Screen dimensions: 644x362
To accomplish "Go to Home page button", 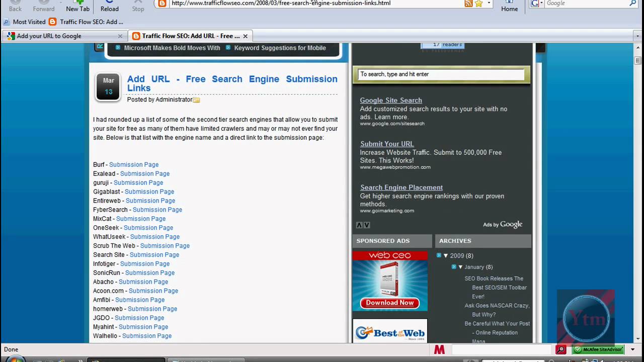I will click(x=509, y=6).
